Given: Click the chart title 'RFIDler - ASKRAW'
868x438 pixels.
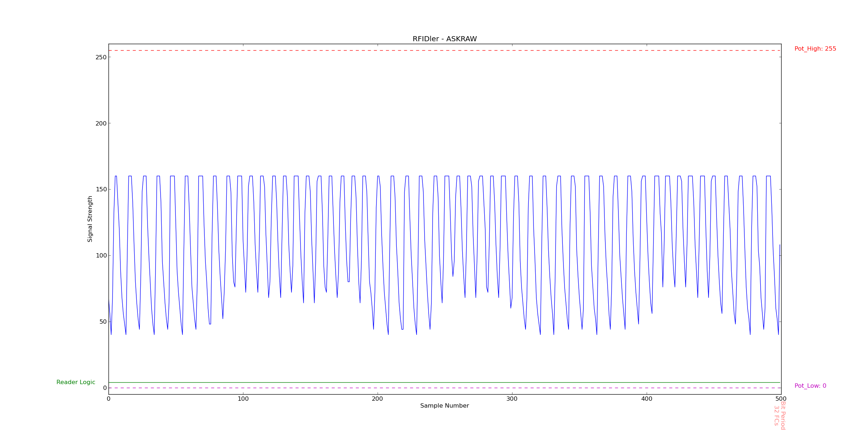Looking at the screenshot, I should point(444,39).
